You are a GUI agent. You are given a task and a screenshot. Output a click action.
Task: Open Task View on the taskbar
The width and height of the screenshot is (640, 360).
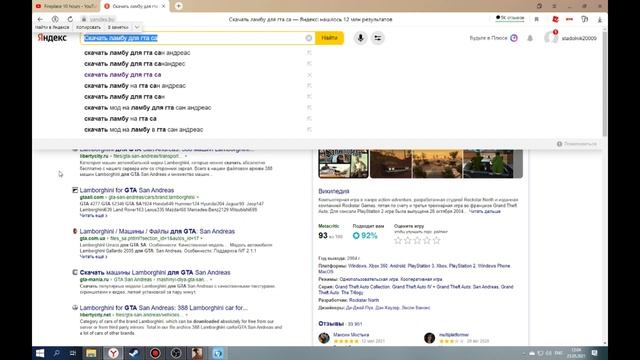point(73,353)
